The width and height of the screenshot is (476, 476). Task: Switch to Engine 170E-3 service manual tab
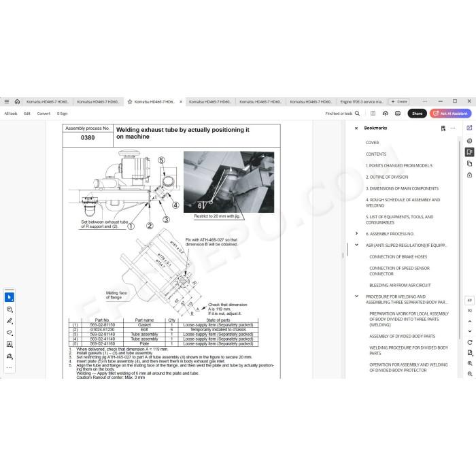point(362,102)
